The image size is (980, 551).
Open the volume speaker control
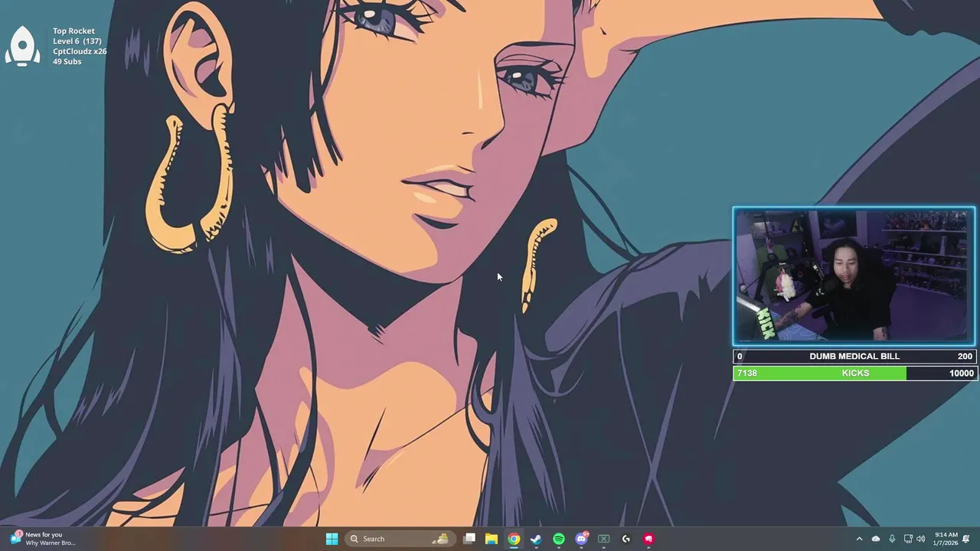[921, 539]
